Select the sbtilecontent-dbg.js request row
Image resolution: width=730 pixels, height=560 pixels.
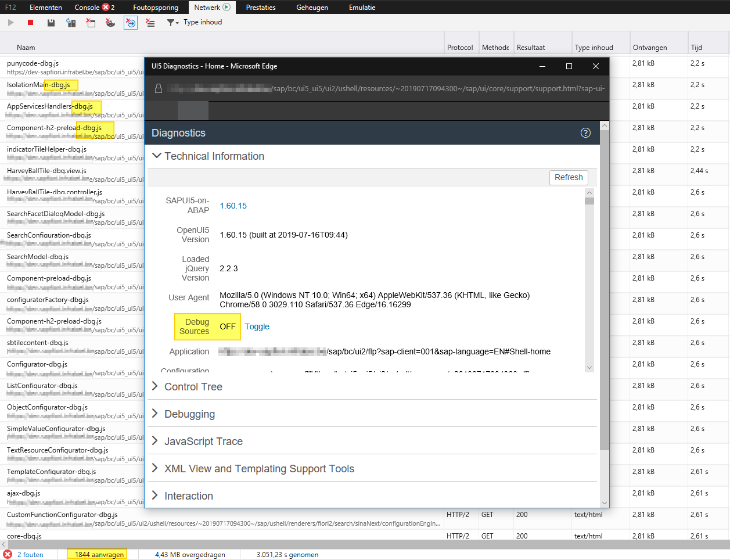pyautogui.click(x=72, y=347)
